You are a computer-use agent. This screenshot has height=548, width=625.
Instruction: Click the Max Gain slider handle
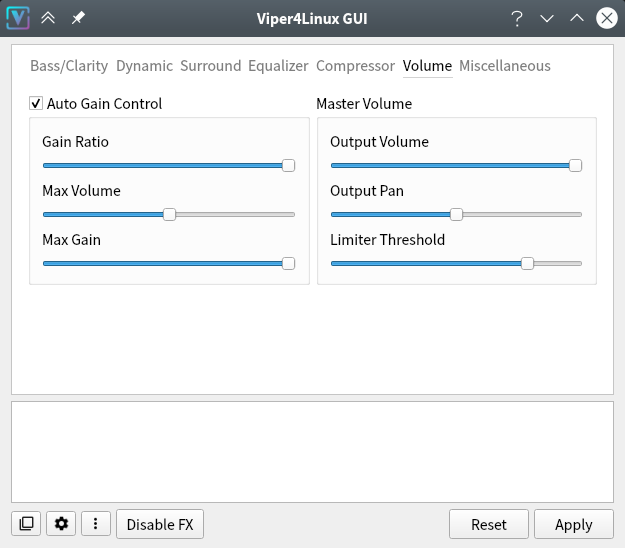(288, 263)
